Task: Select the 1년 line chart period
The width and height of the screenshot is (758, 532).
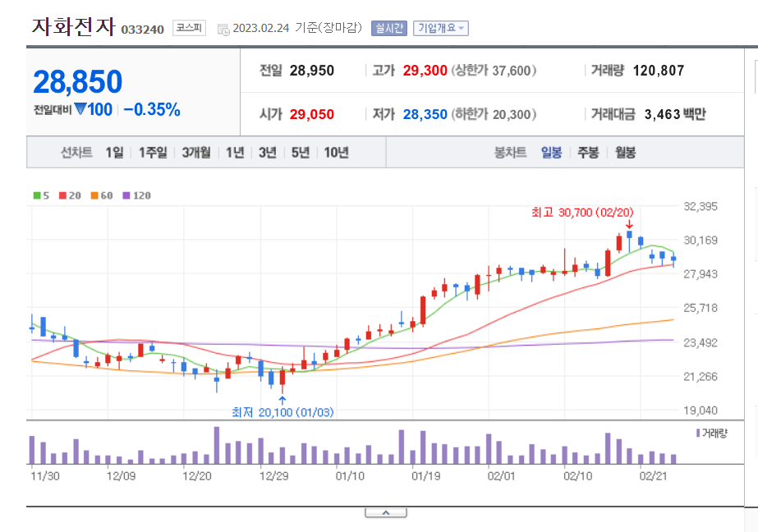Action: pyautogui.click(x=235, y=153)
